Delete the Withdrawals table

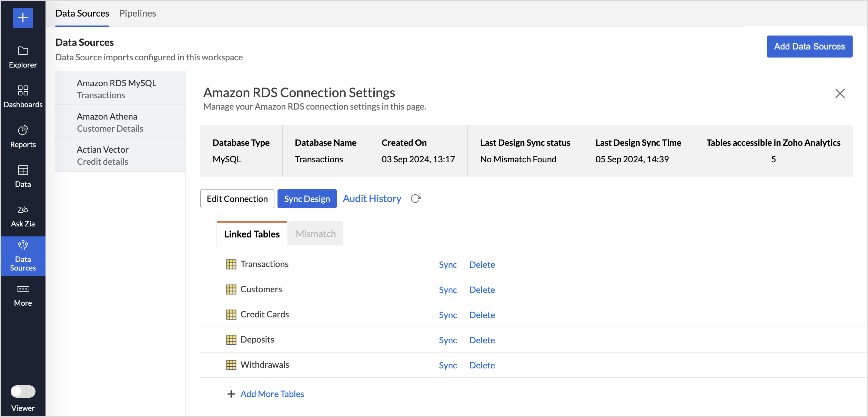[x=482, y=365]
